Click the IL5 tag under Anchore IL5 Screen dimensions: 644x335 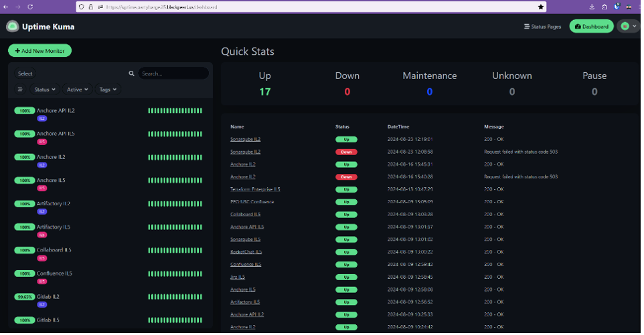[x=42, y=188]
